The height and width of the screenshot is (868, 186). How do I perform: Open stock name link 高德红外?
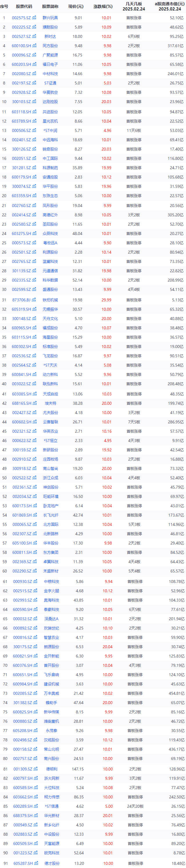coord(50,215)
